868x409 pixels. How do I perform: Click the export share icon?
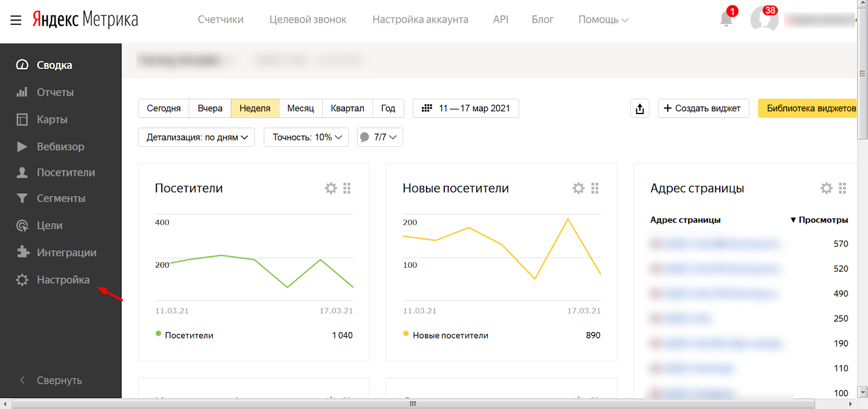(x=640, y=109)
